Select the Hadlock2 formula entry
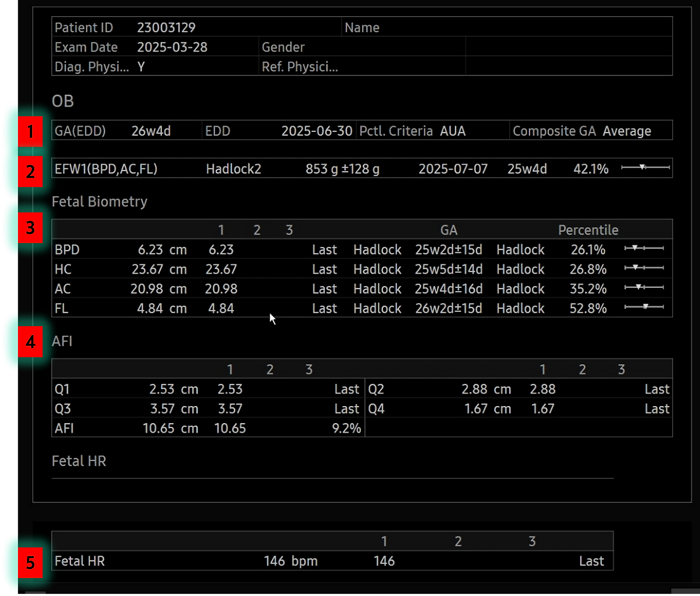 tap(234, 169)
